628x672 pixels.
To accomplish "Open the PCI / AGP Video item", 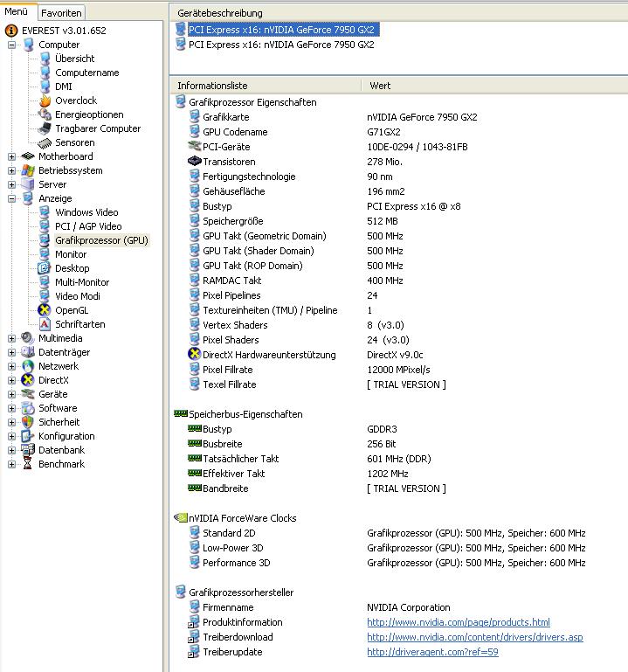I will coord(88,226).
